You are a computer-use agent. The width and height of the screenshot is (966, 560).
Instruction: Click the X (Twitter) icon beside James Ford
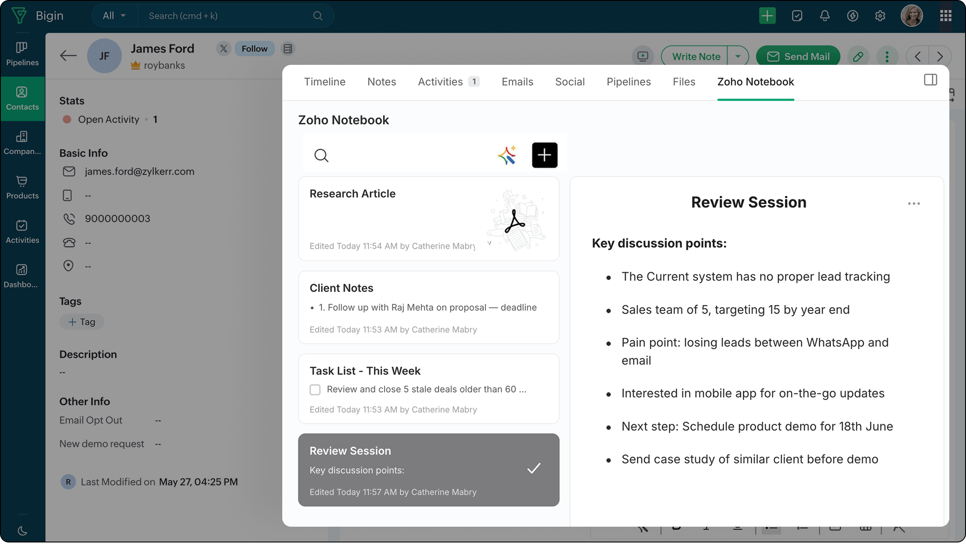224,49
